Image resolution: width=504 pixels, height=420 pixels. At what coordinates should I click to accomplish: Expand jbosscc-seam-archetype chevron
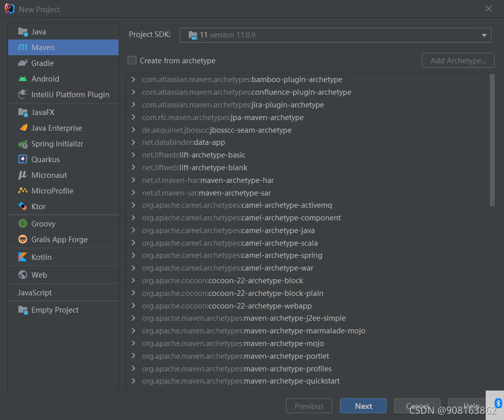point(133,130)
